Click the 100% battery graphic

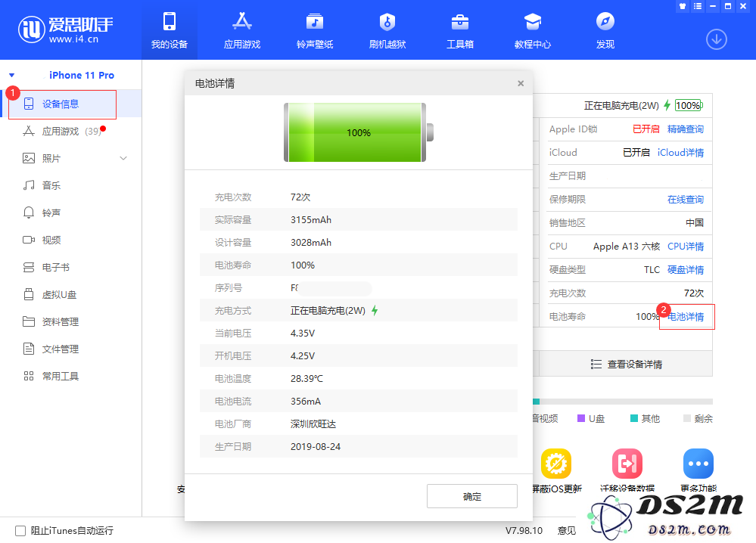point(359,132)
